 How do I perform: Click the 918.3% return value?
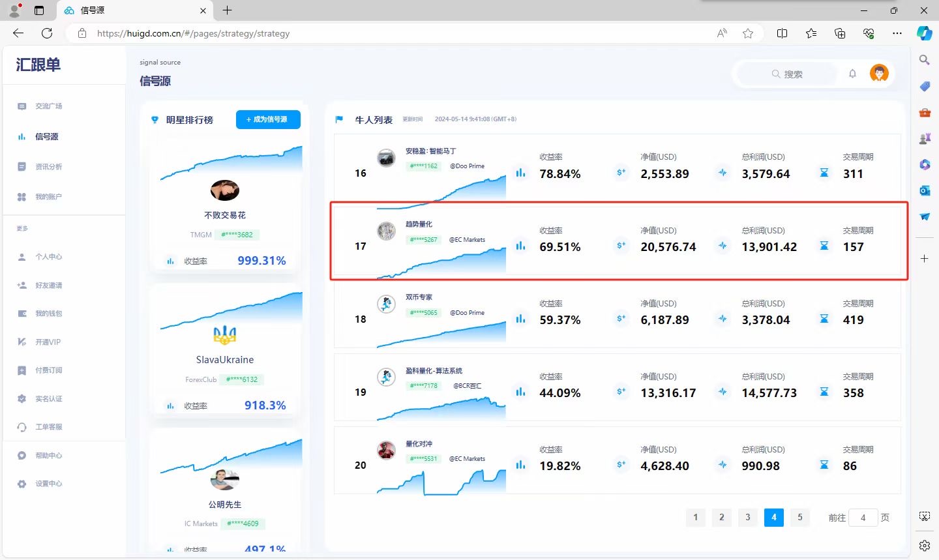265,405
